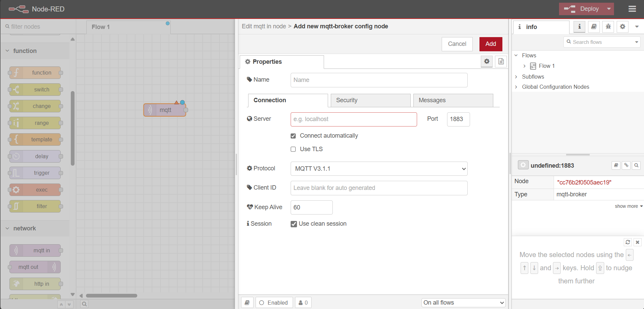Select the function node in palette
The image size is (644, 309).
pyautogui.click(x=35, y=73)
